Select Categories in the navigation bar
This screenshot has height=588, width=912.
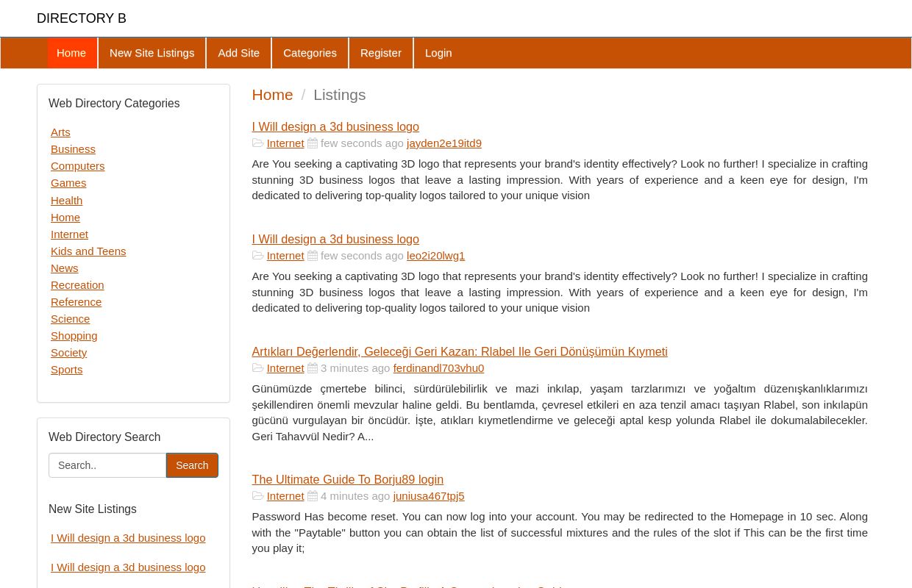pos(310,53)
